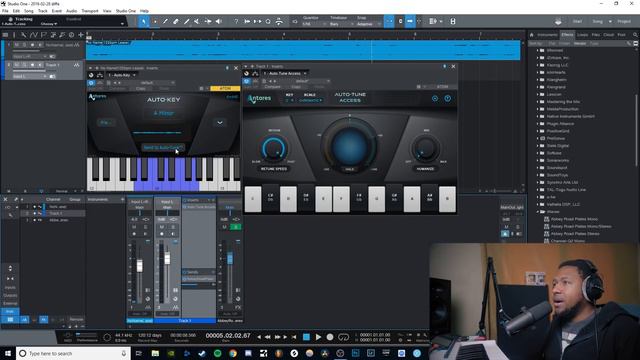This screenshot has width=640, height=360.
Task: Toggle the F# note key in Auto-Tune Access
Action: pos(359,198)
